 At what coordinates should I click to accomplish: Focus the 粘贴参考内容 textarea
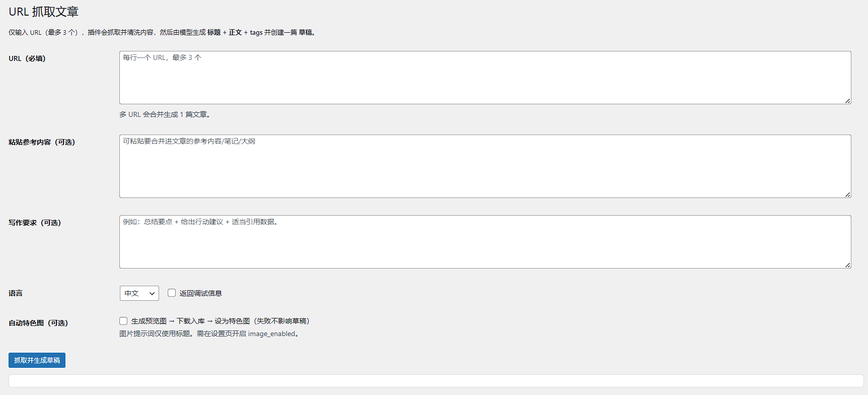tap(485, 166)
